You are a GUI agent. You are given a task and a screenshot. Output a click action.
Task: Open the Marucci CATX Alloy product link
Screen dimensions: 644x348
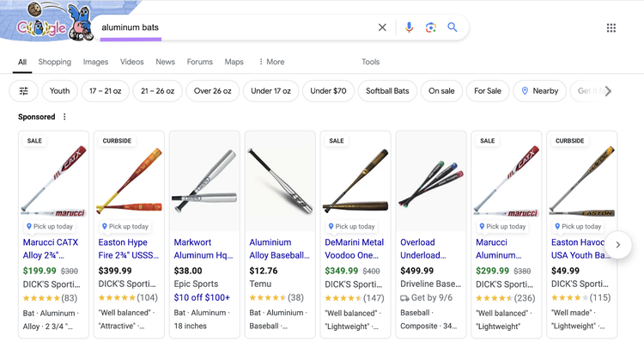tap(51, 248)
